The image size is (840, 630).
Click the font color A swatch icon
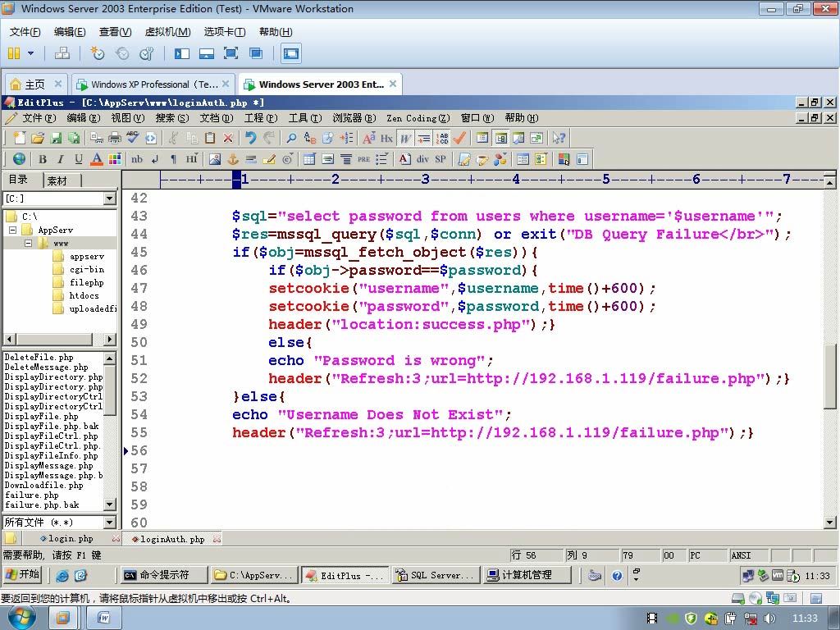click(97, 159)
